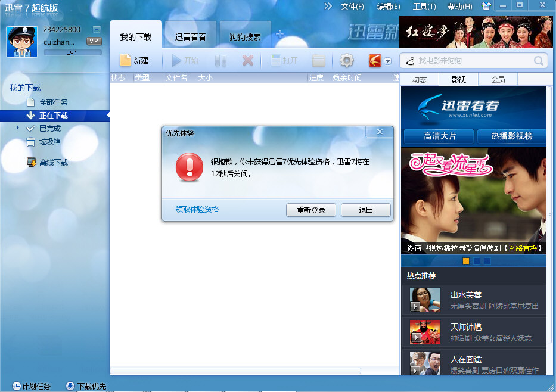The height and width of the screenshot is (392, 556).
Task: Open the 帮助(H) menu
Action: [x=460, y=7]
